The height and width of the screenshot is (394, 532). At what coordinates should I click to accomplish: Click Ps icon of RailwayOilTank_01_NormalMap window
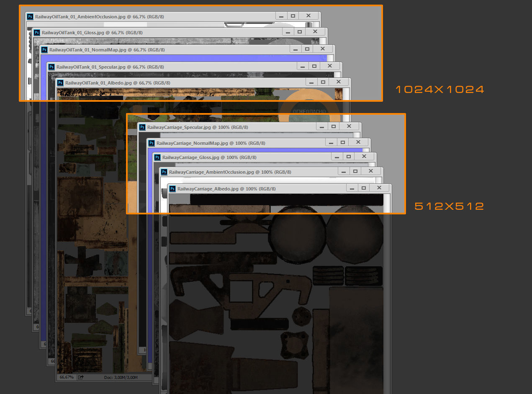(x=44, y=49)
